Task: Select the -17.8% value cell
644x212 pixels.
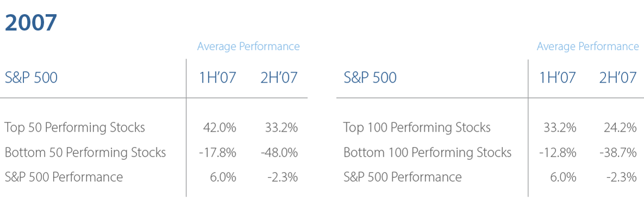Action: (x=218, y=153)
